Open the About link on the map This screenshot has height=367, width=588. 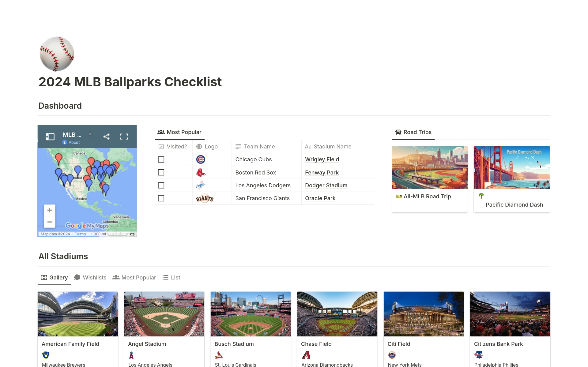pos(71,142)
